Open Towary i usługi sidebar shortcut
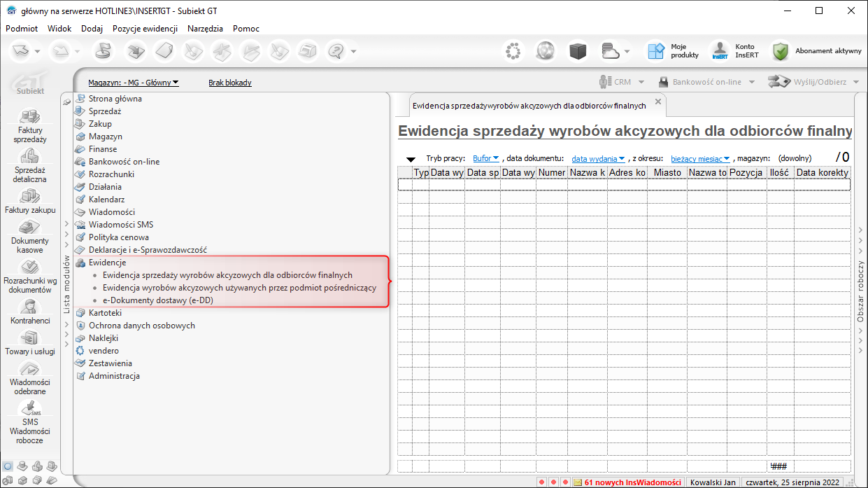Screen dimensions: 868x488 pos(30,343)
